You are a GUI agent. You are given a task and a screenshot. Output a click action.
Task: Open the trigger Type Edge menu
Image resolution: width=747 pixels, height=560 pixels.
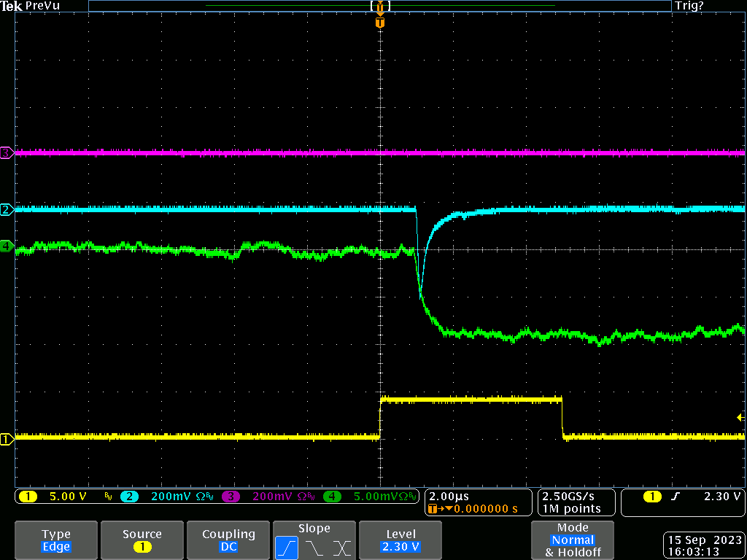pyautogui.click(x=56, y=540)
